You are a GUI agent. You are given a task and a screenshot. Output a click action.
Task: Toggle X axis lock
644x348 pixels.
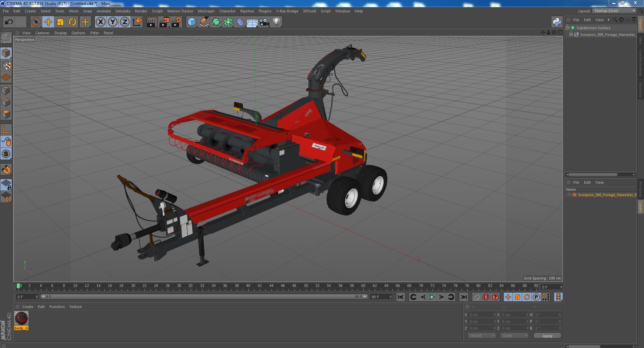pyautogui.click(x=100, y=22)
